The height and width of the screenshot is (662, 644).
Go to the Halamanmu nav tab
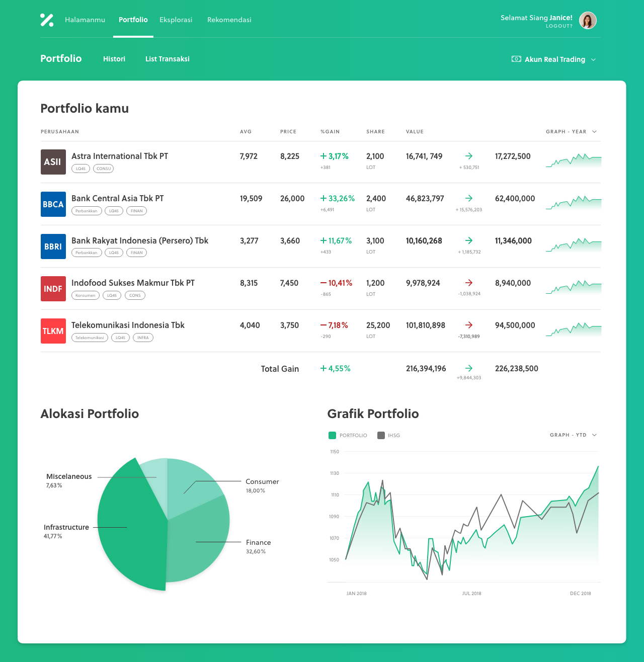click(x=85, y=20)
